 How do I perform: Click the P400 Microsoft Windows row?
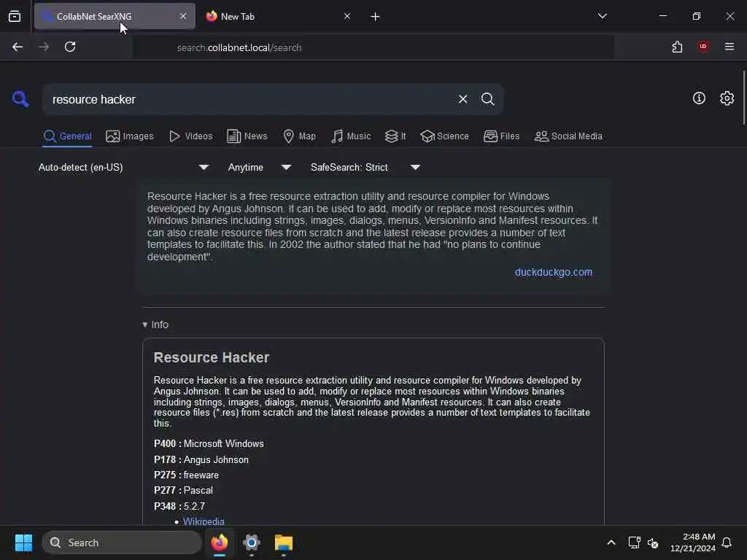[209, 443]
